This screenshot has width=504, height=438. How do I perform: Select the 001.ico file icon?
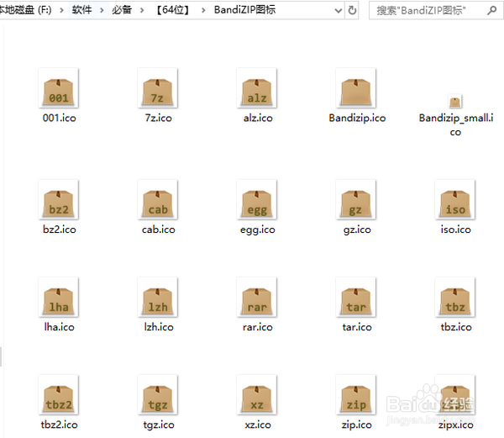59,87
